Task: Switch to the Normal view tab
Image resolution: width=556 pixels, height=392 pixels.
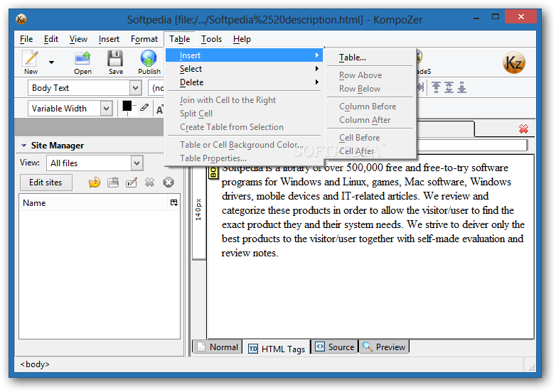Action: coord(218,347)
